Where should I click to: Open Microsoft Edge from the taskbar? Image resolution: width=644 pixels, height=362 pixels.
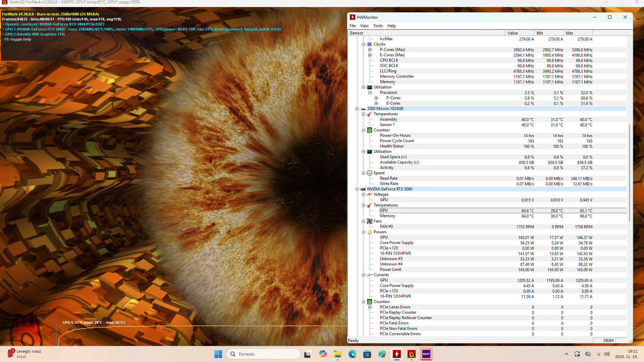[x=353, y=354]
